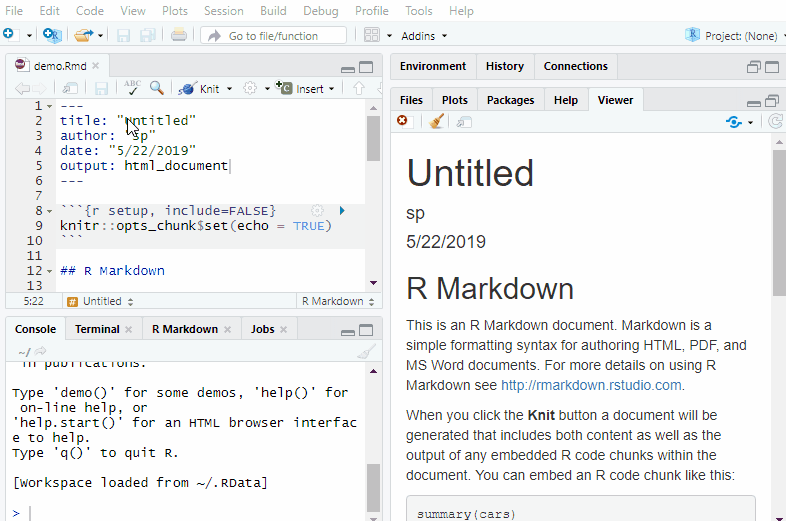
Task: Click the Open File folder icon
Action: [83, 35]
